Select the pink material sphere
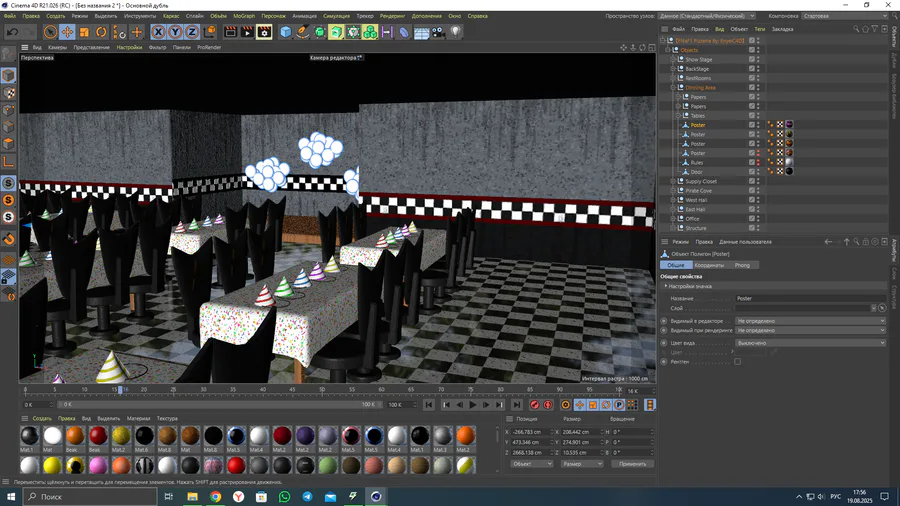Screen dimensions: 900x506 tap(98, 465)
